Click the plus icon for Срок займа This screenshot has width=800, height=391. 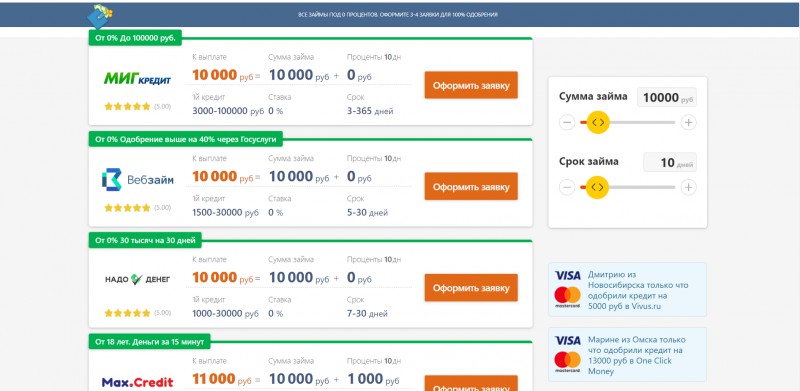pyautogui.click(x=689, y=187)
